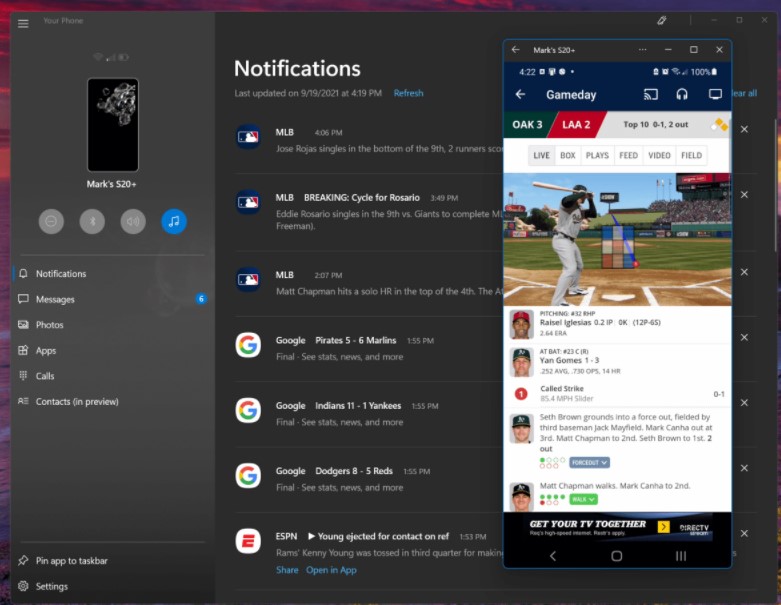
Task: Tap the cast icon in Gameday
Action: (x=651, y=94)
